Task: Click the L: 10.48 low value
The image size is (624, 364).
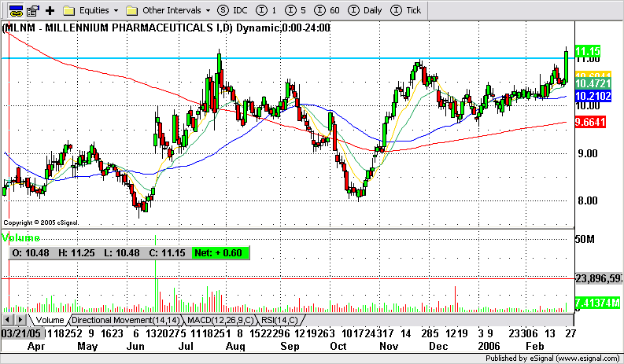Action: (122, 253)
